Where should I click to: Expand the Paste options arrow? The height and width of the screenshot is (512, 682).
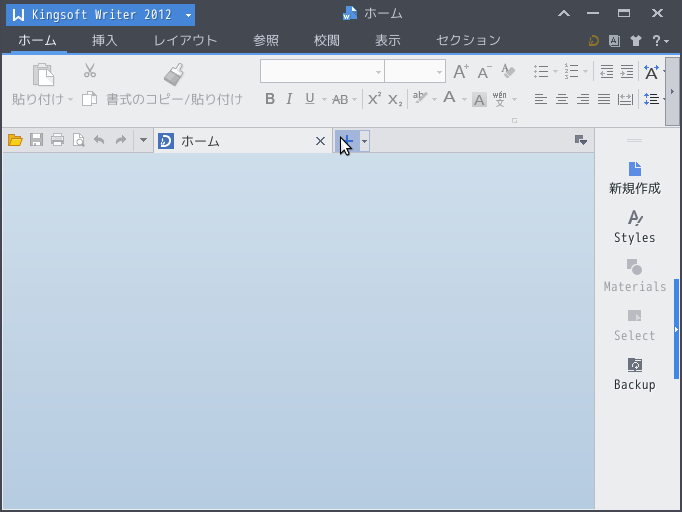coord(70,100)
